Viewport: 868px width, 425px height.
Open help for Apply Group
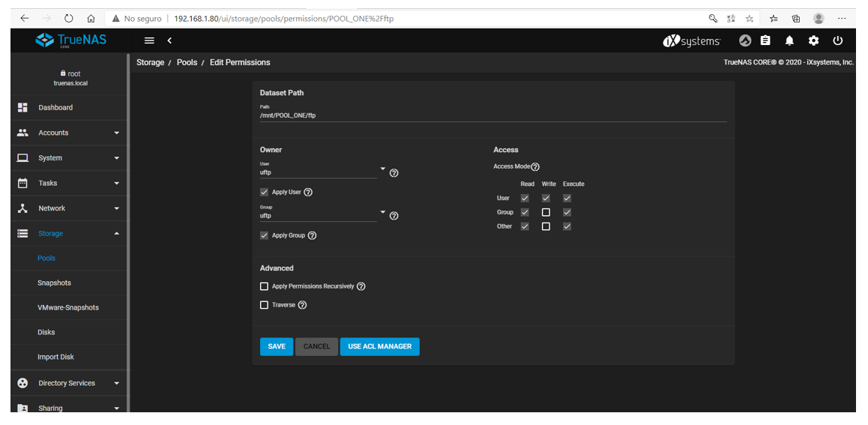tap(313, 235)
